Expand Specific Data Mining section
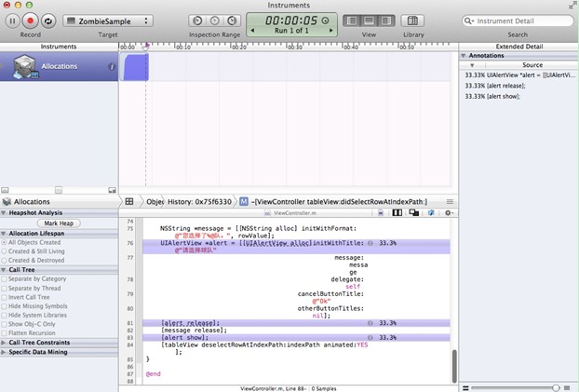This screenshot has height=392, width=579. (x=4, y=352)
